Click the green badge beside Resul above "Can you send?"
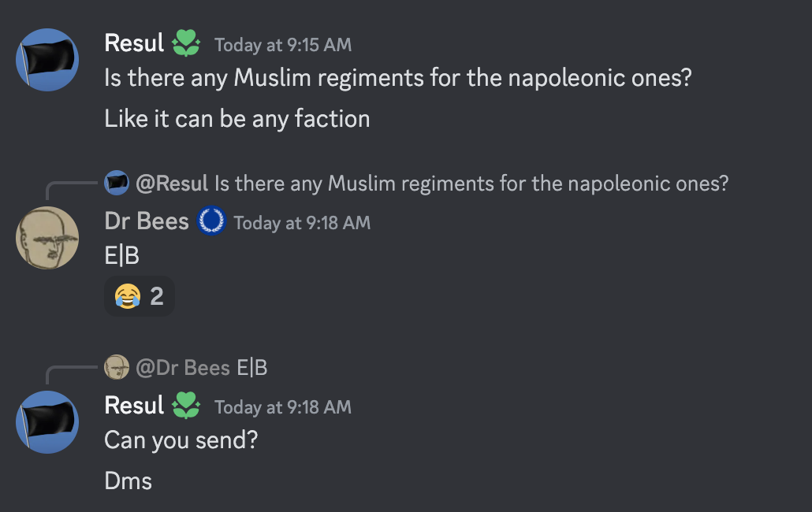Viewport: 812px width, 512px height. [x=186, y=406]
